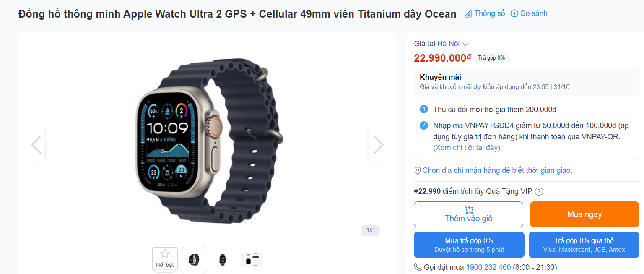The image size is (644, 274).
Task: Click Mua trả góp 0% button
Action: [469, 245]
